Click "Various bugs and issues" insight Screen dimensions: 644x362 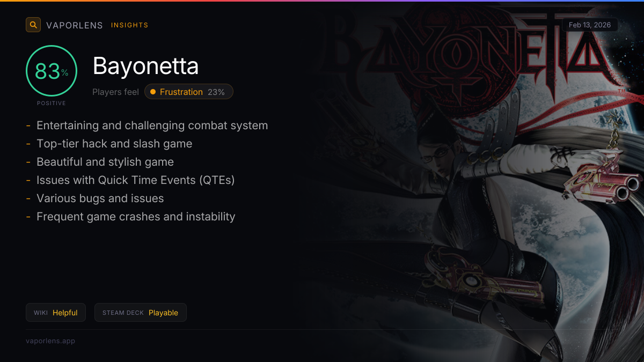pos(100,198)
